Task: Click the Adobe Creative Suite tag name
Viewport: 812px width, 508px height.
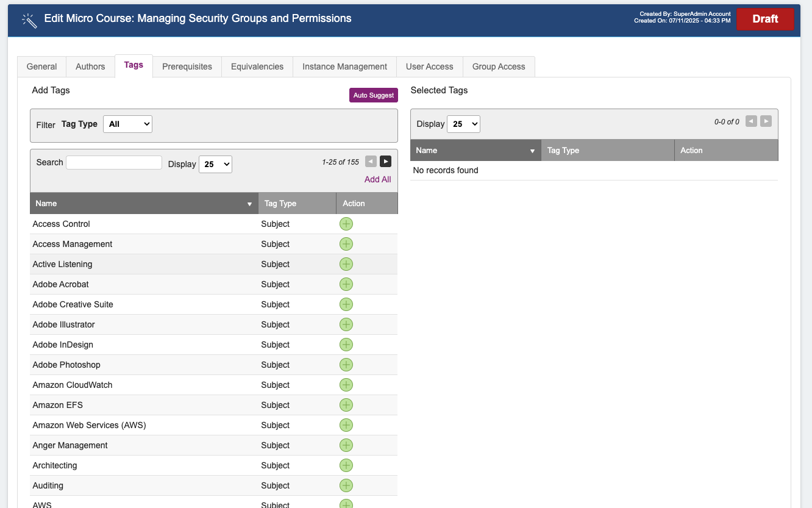Action: (73, 304)
